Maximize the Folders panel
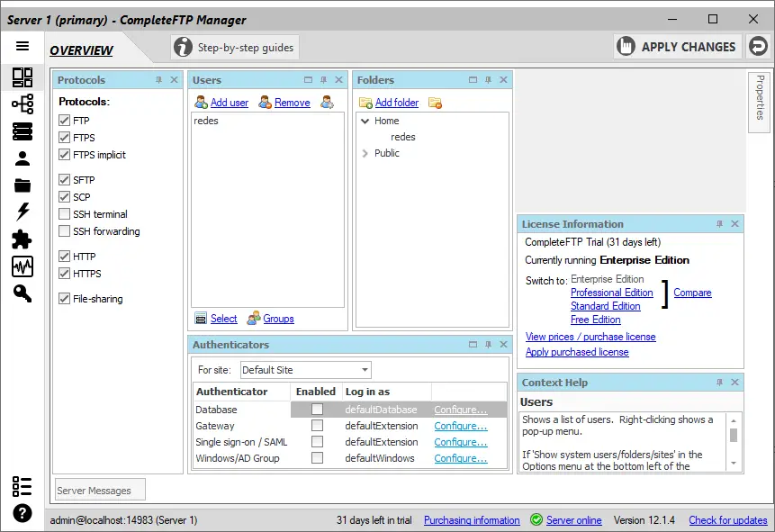 (x=473, y=79)
